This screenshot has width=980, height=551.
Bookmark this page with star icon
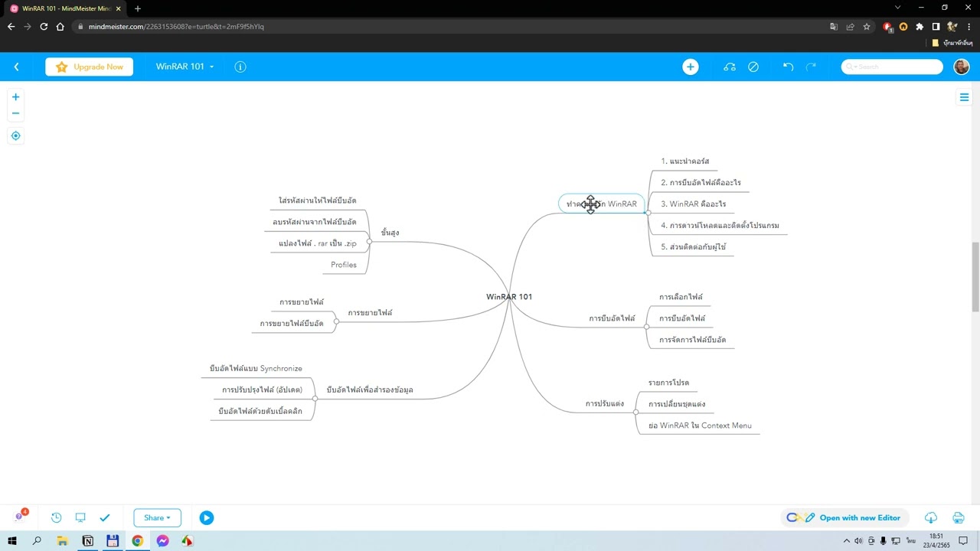tap(867, 26)
